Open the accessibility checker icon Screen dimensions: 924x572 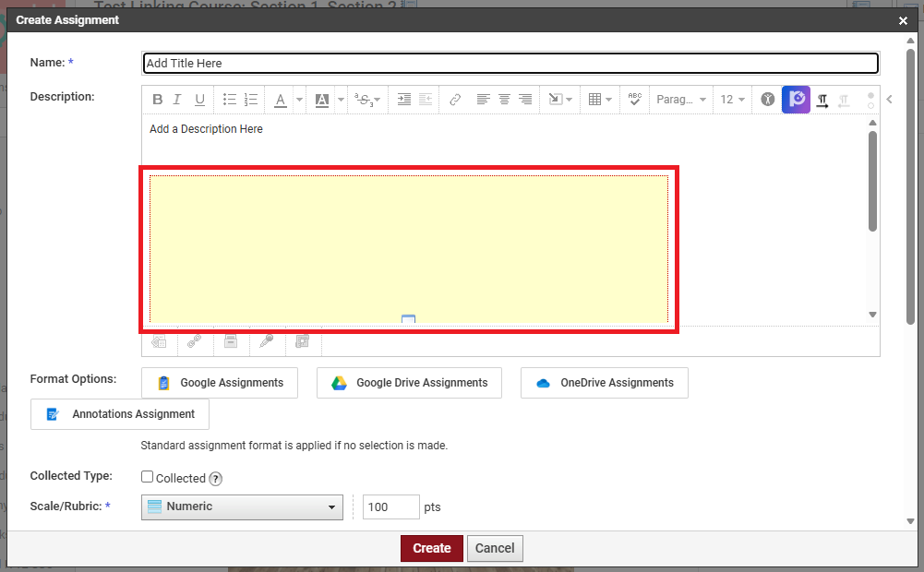coord(767,100)
